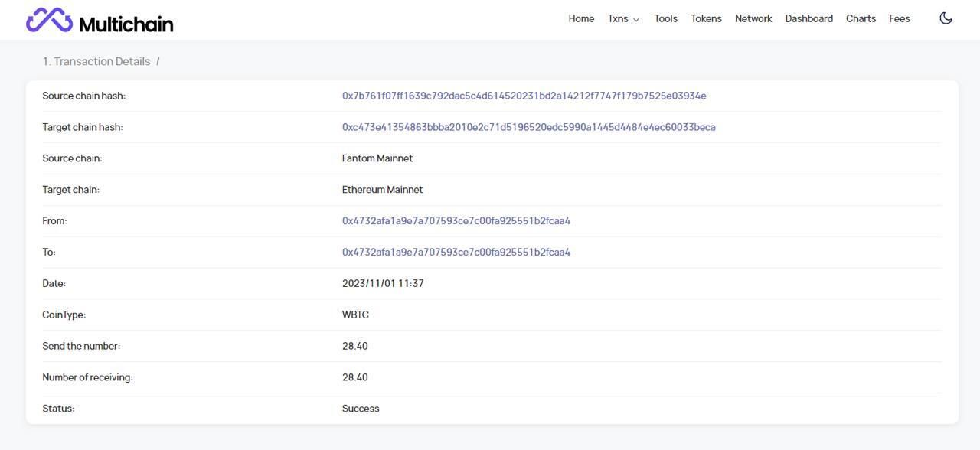Viewport: 980px width, 450px height.
Task: Open the To address link
Action: tap(456, 252)
